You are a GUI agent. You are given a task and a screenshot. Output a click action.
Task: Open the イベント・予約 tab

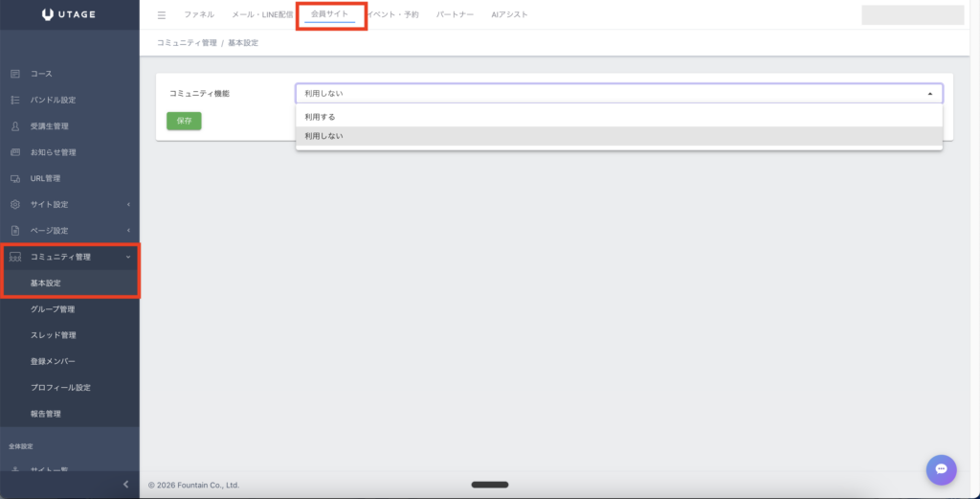pyautogui.click(x=395, y=14)
